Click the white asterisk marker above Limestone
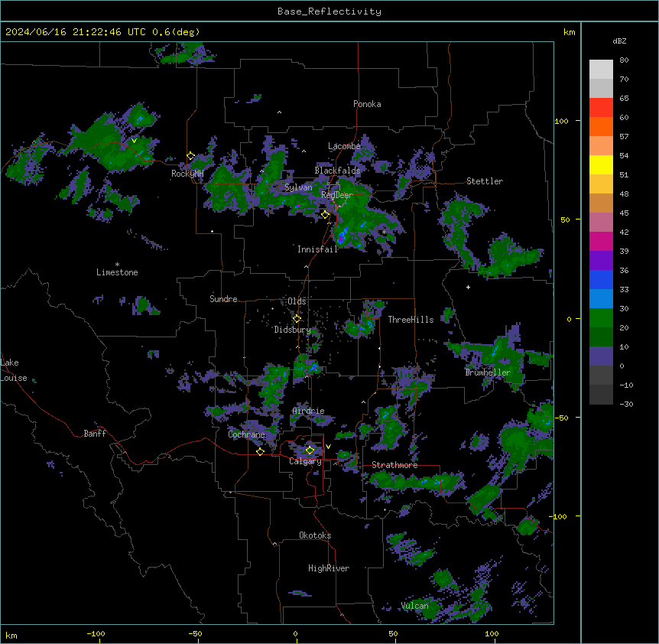 (117, 265)
